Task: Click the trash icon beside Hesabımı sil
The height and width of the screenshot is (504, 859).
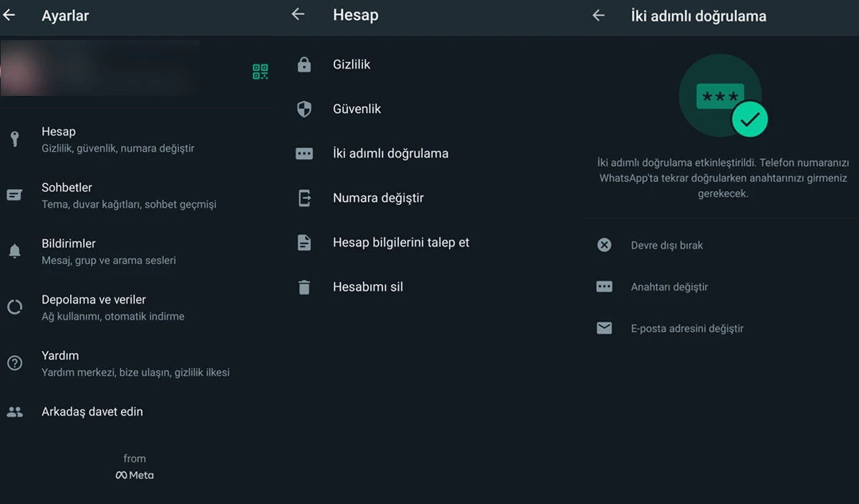Action: pyautogui.click(x=304, y=286)
